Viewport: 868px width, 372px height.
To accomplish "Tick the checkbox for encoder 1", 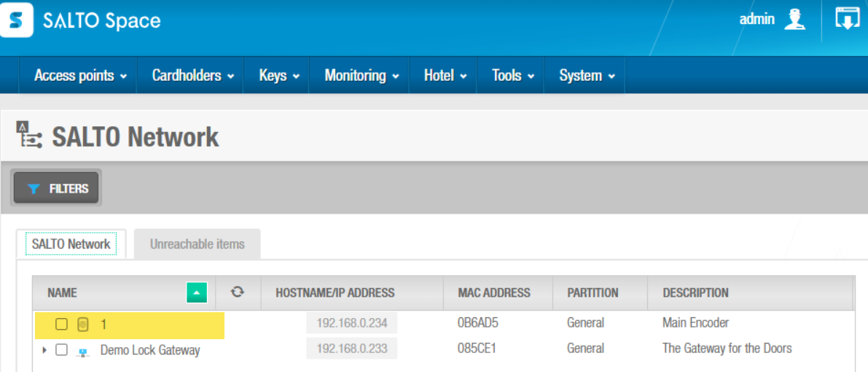I will click(x=62, y=324).
